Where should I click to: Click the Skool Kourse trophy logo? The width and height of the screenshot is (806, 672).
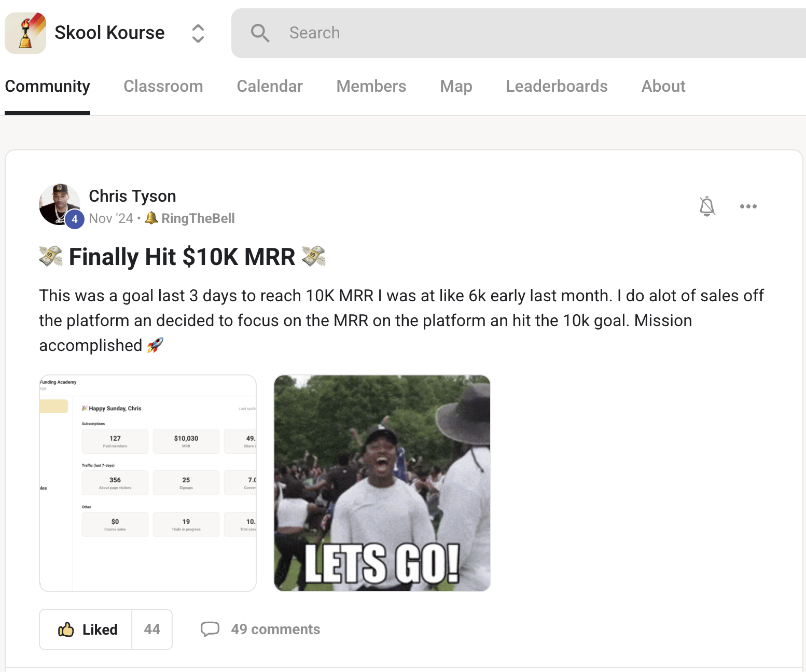pyautogui.click(x=25, y=33)
